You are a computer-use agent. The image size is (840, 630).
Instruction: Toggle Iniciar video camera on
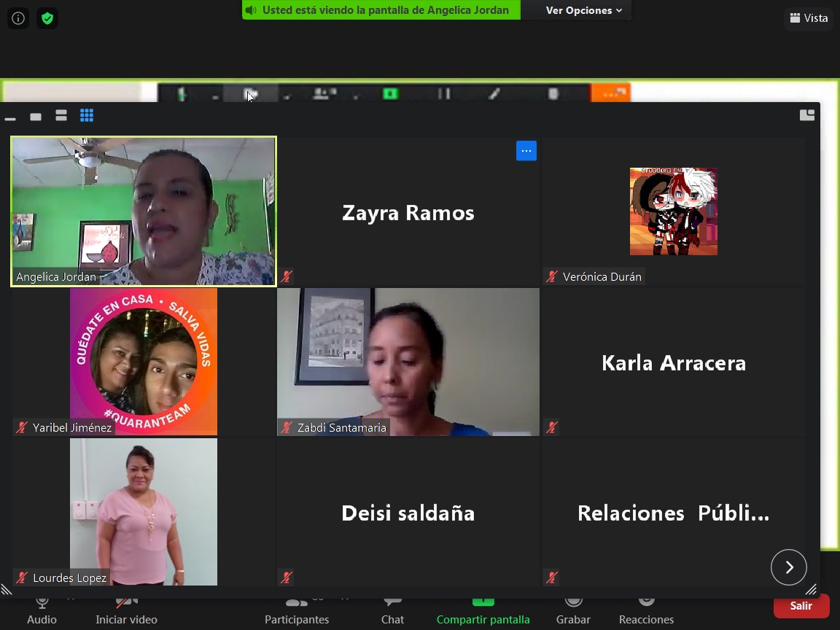coord(126,612)
